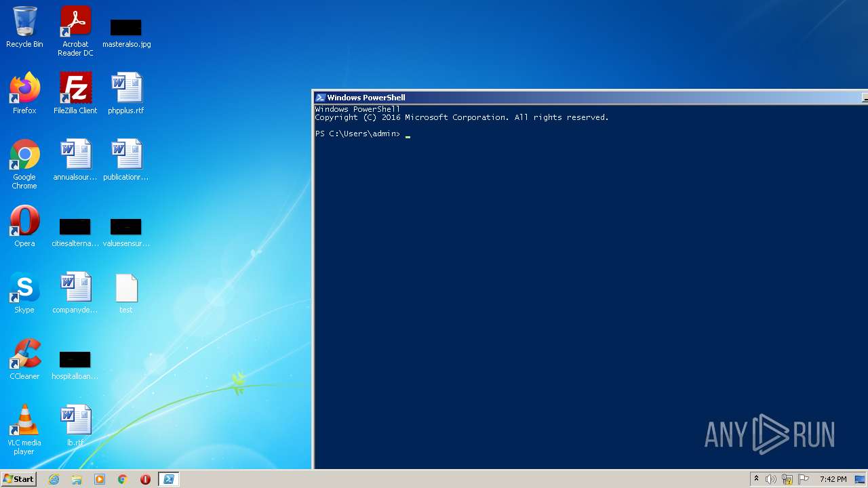Open VLC media player shortcut
This screenshot has width=868, height=488.
pyautogui.click(x=24, y=430)
